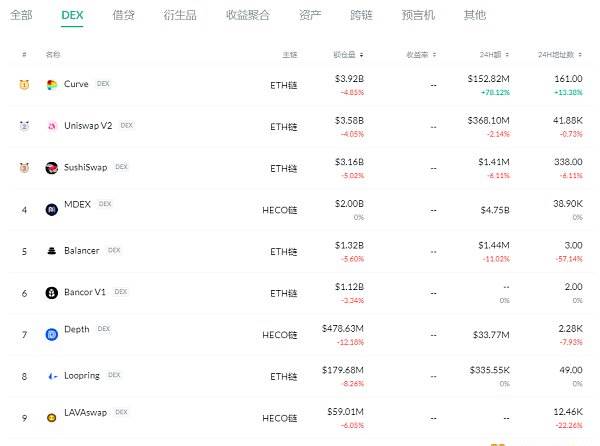Open the 预言机 tab

point(418,15)
